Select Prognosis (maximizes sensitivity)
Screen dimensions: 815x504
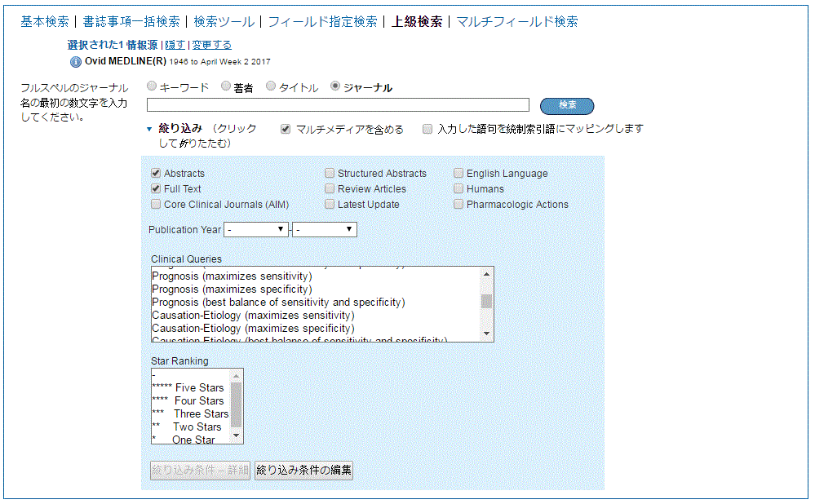tap(316, 276)
